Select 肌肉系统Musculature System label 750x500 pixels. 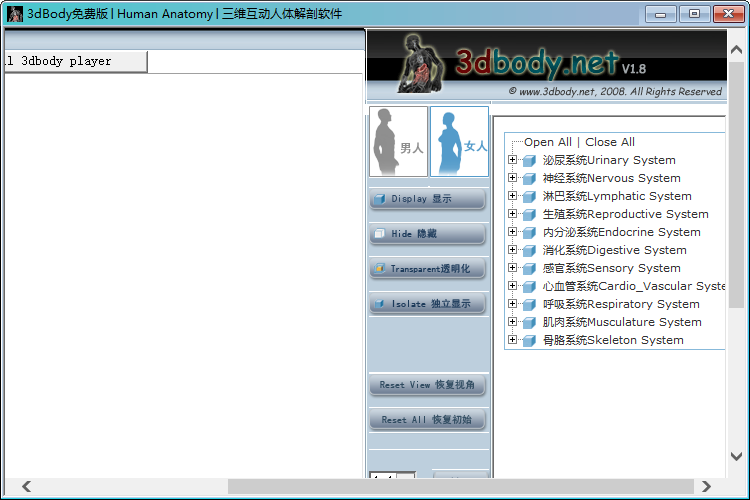[622, 322]
